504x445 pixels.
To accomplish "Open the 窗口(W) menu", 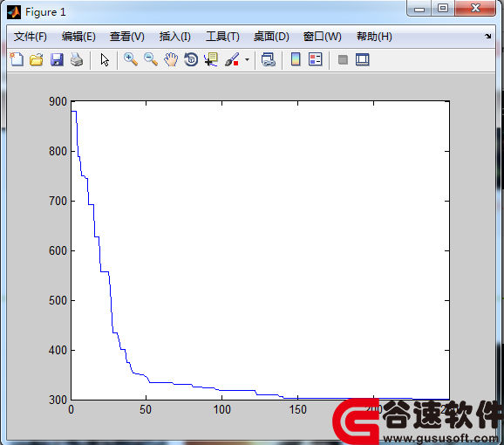I will click(x=322, y=37).
